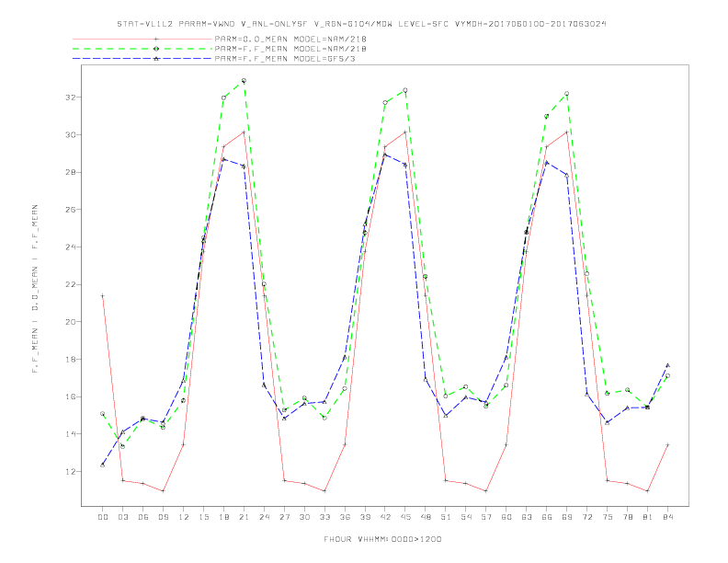
Task: Click blue triangle data marker at hour 84
Action: [x=667, y=365]
